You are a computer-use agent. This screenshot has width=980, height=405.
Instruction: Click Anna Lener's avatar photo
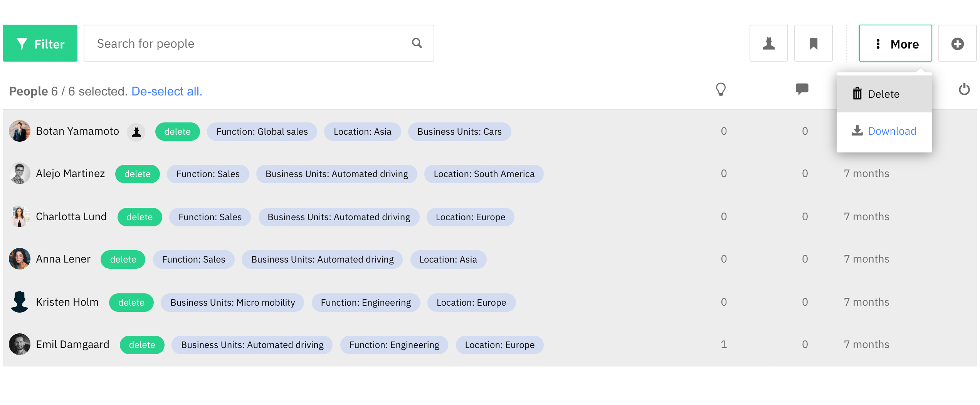(20, 259)
